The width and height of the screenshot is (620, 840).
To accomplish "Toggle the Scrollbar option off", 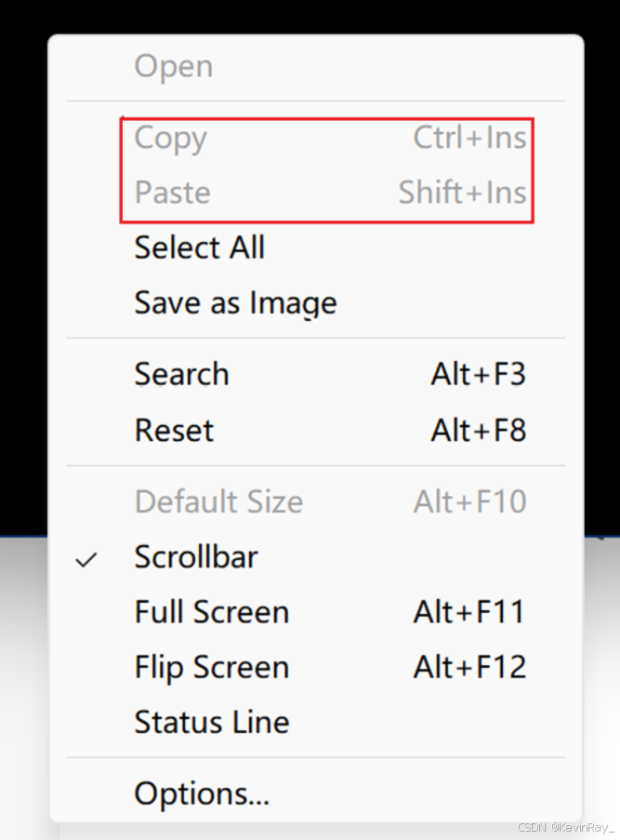I will click(x=315, y=557).
